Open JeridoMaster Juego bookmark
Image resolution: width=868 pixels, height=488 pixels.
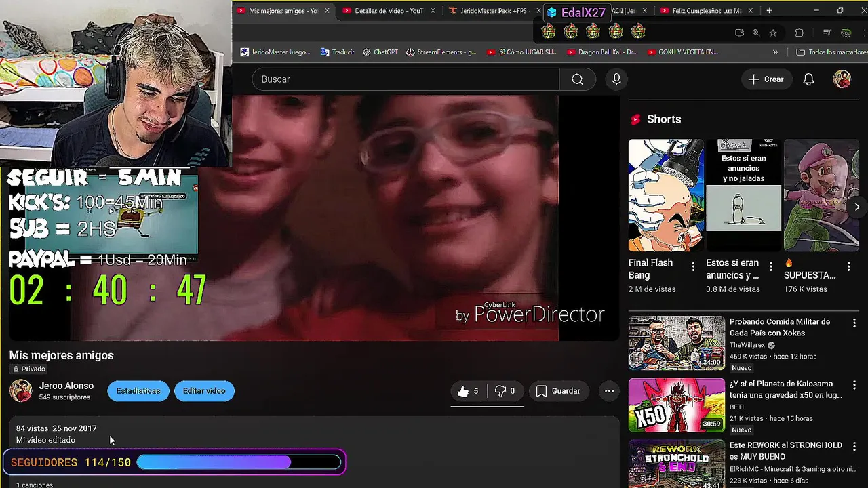(275, 52)
